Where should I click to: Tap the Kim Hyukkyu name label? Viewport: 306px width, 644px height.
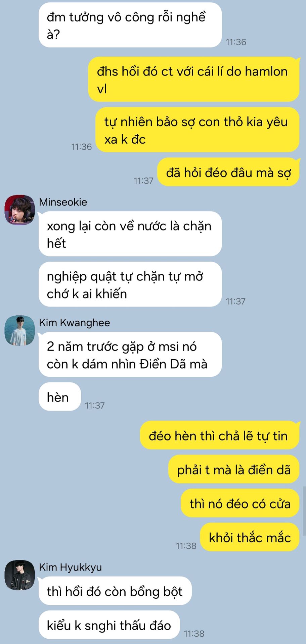[70, 567]
